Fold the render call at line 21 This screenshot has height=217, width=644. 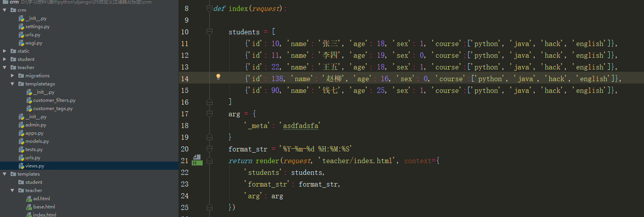(209, 160)
